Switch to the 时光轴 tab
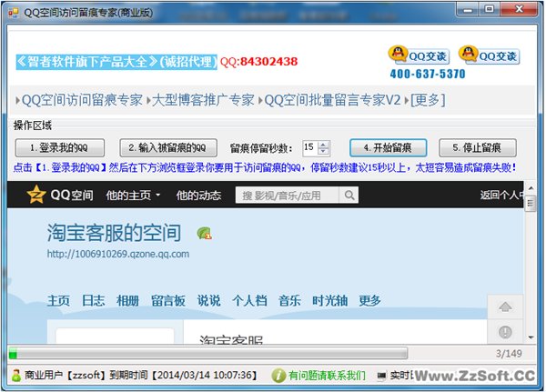The image size is (546, 392). point(329,300)
